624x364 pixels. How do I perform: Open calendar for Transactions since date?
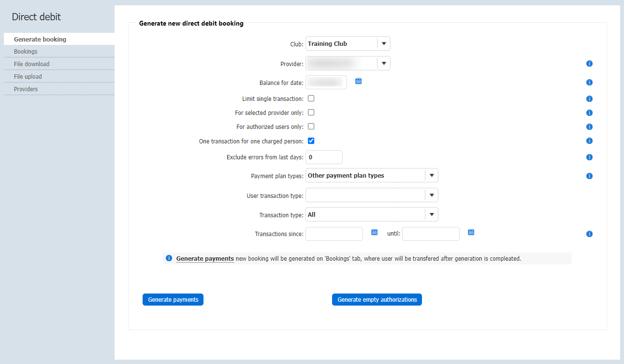(374, 232)
